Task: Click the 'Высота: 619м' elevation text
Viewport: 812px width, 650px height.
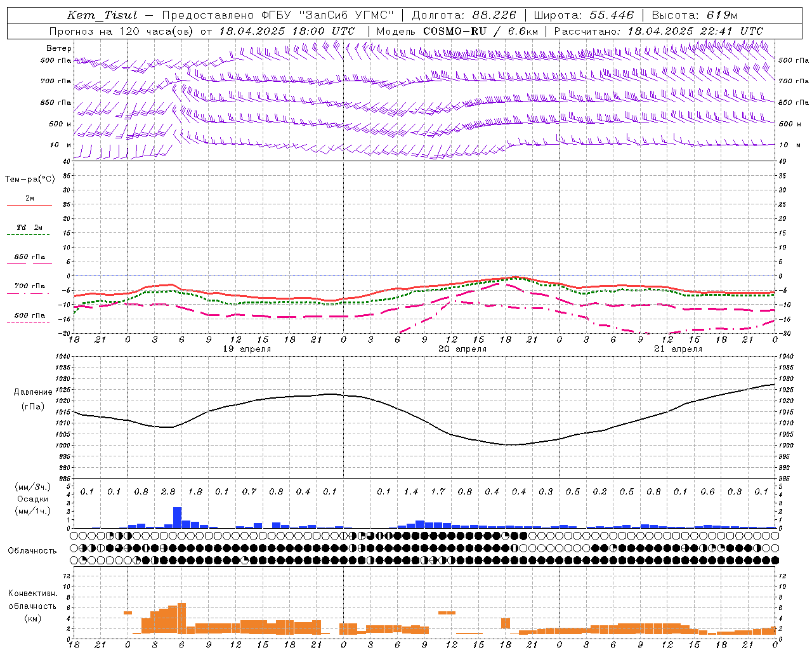Action: tap(695, 15)
